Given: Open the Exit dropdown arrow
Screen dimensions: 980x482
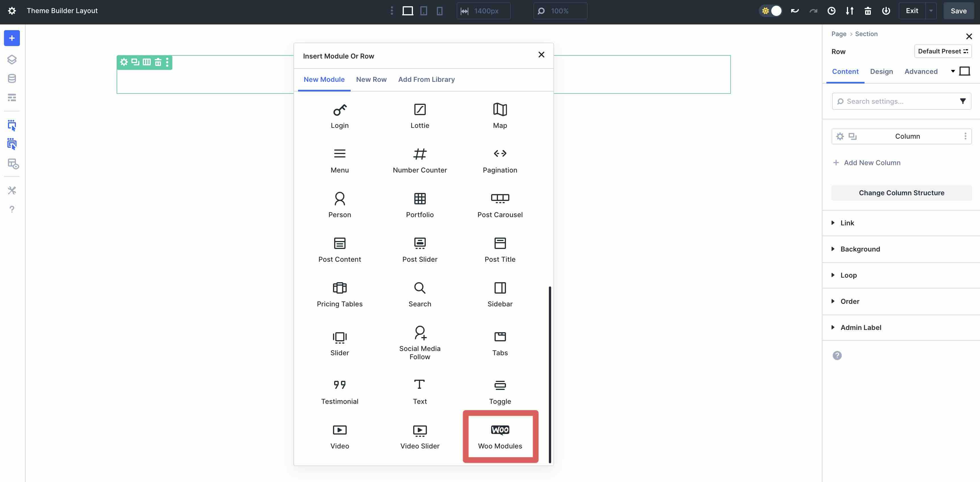Looking at the screenshot, I should click(x=931, y=11).
